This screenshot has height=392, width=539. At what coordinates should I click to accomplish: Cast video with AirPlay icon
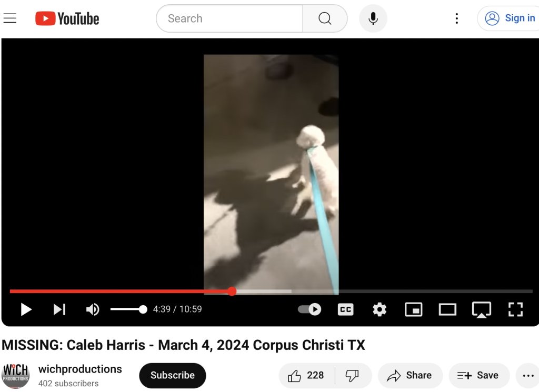(481, 309)
